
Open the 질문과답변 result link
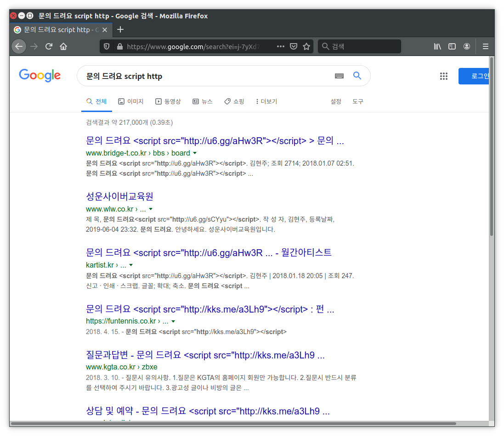pos(205,355)
